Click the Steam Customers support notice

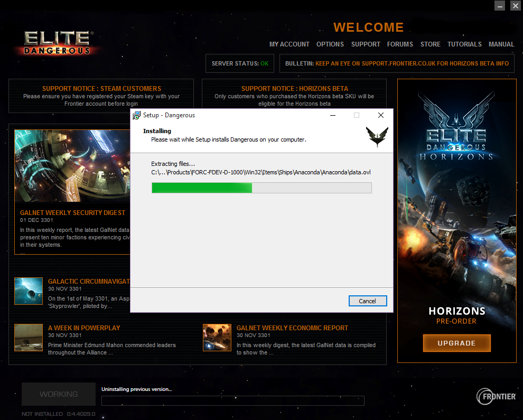pyautogui.click(x=101, y=96)
